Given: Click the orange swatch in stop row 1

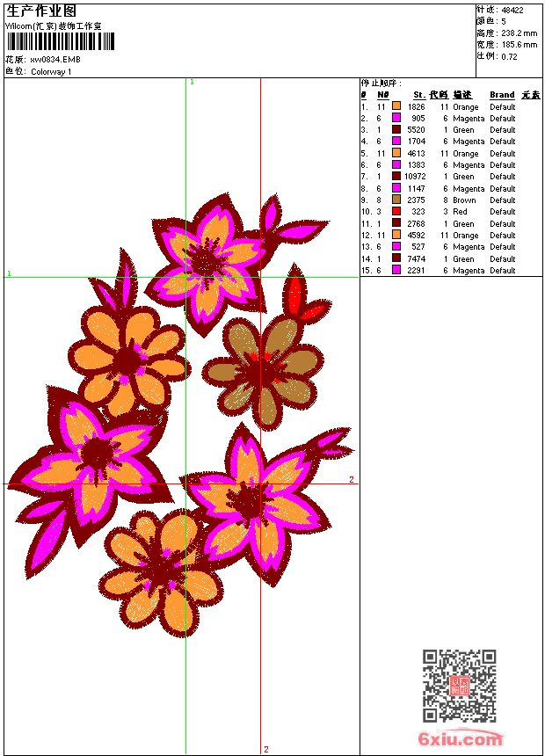Looking at the screenshot, I should 396,105.
